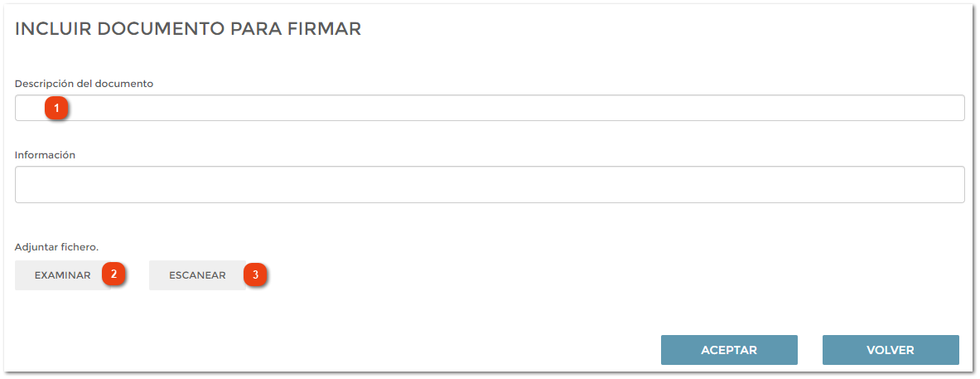This screenshot has height=379, width=980.
Task: Click the INCLUIR DOCUMENTO PARA FIRMAR heading
Action: tap(188, 29)
